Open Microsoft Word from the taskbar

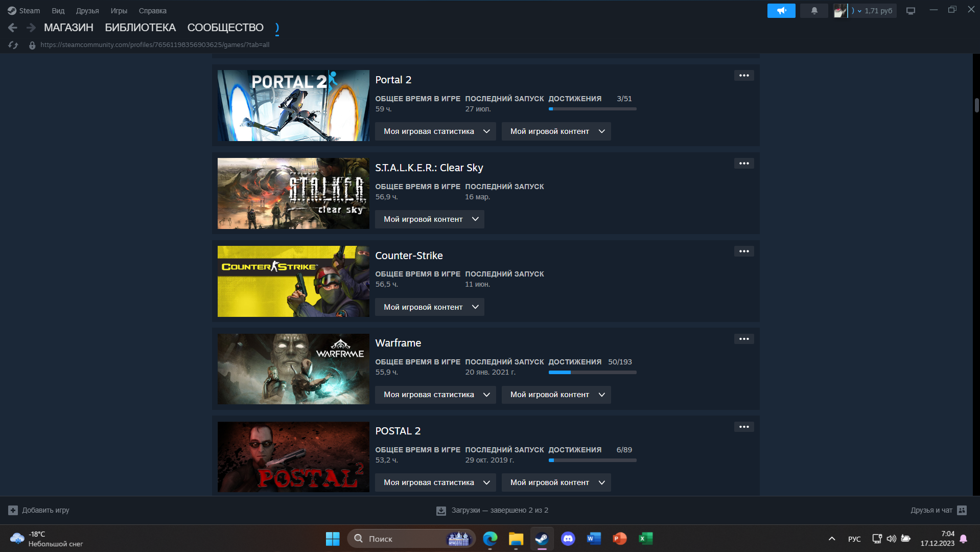tap(594, 539)
